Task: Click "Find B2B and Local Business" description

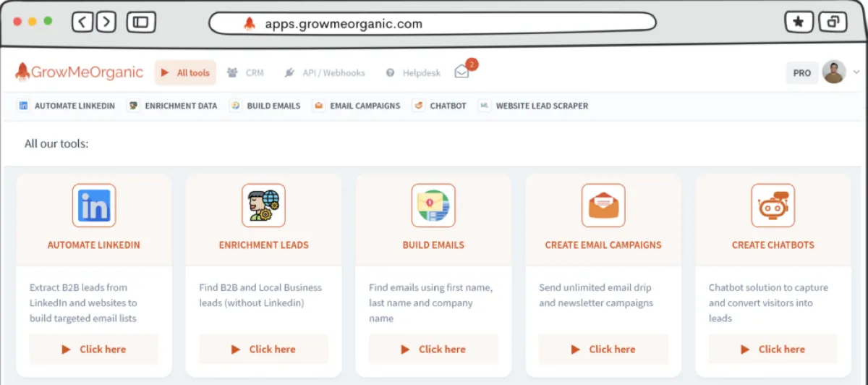Action: coord(260,295)
